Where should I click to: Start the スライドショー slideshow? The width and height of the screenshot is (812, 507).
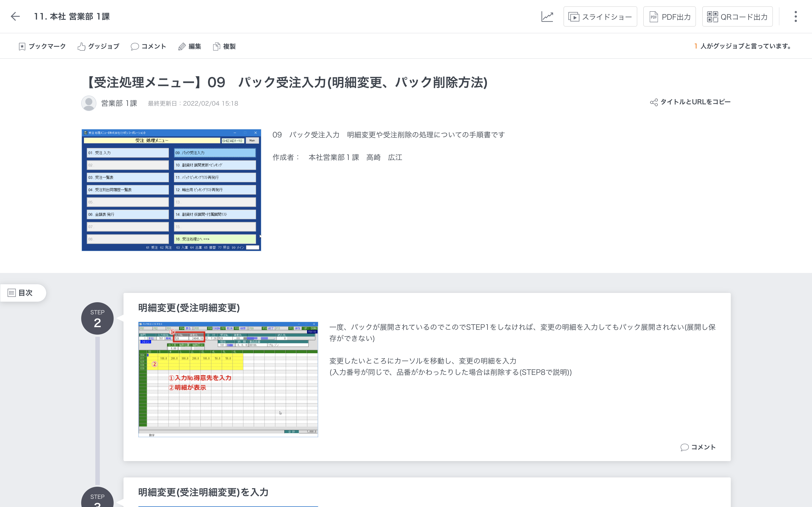[x=600, y=17]
